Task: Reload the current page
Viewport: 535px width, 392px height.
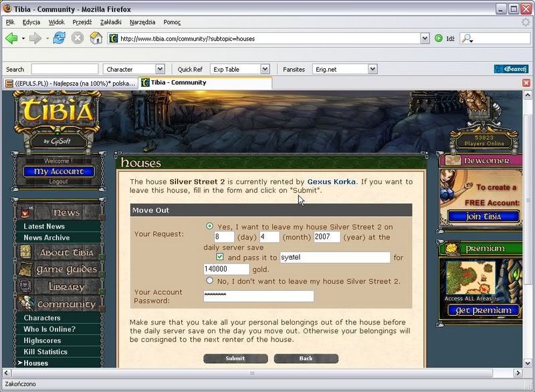Action: 59,38
